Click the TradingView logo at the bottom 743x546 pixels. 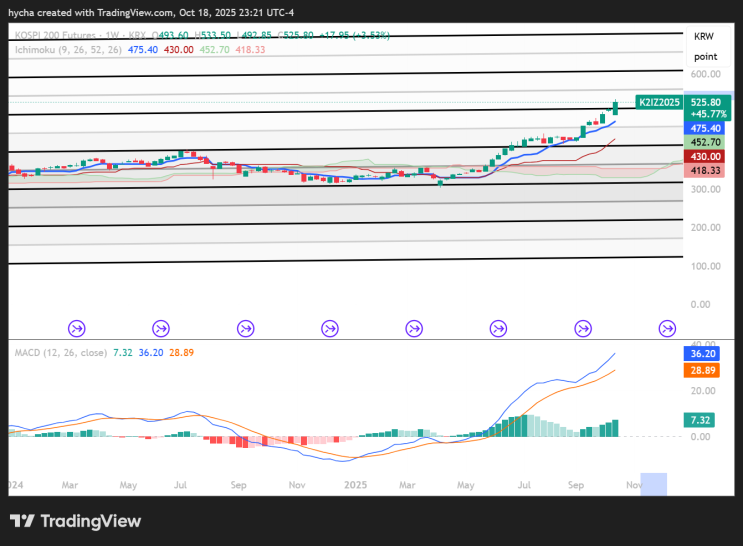75,521
